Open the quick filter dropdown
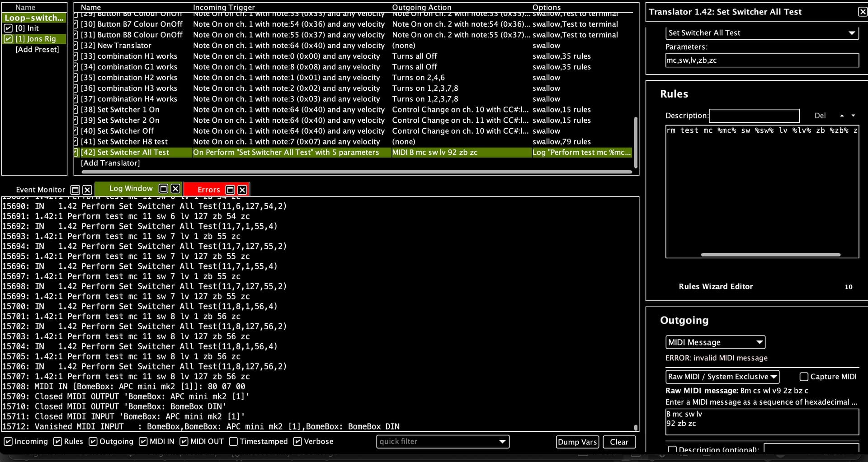868x462 pixels. [502, 442]
